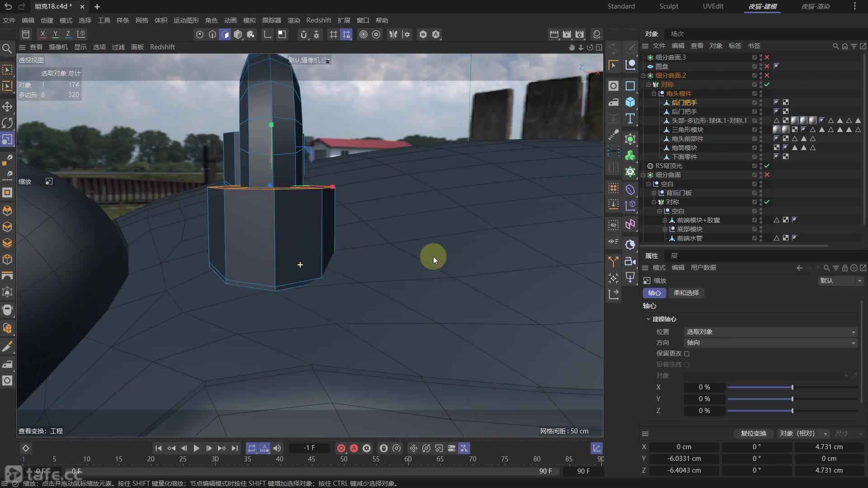Click the record keyframe red button
This screenshot has height=488, width=868.
pos(341,448)
